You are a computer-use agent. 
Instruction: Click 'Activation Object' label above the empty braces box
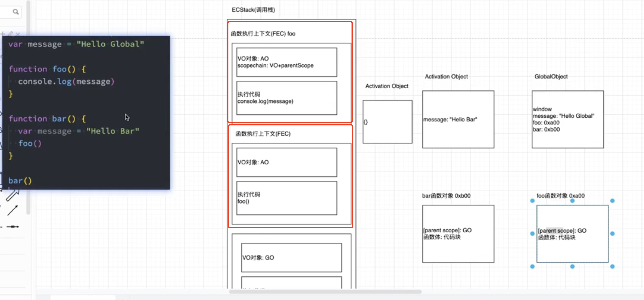(387, 86)
